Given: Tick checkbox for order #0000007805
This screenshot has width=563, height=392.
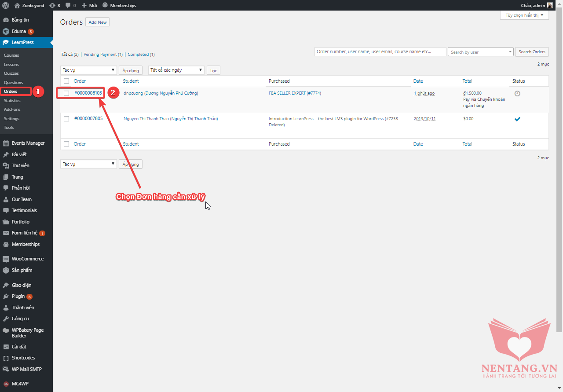Looking at the screenshot, I should (x=66, y=119).
